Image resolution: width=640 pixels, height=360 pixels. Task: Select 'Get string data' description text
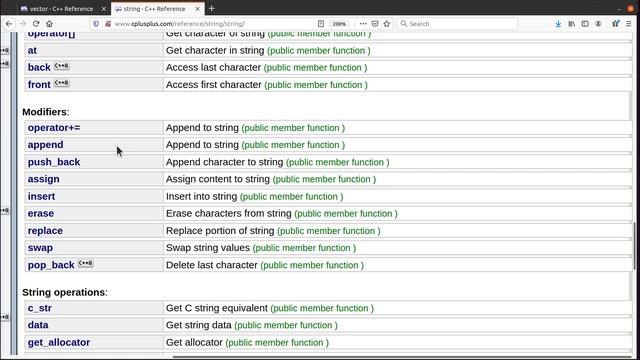199,325
